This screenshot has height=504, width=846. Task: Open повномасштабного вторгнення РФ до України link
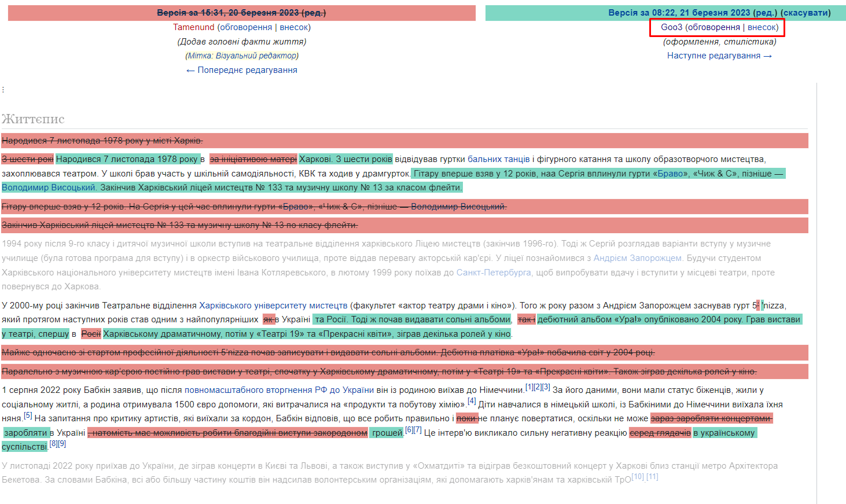pyautogui.click(x=279, y=391)
